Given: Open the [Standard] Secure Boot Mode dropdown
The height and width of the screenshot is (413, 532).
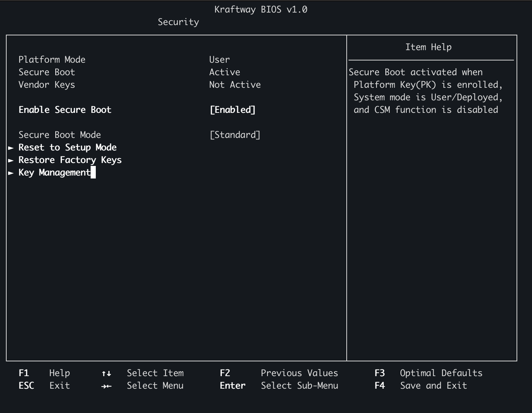Looking at the screenshot, I should (x=235, y=135).
